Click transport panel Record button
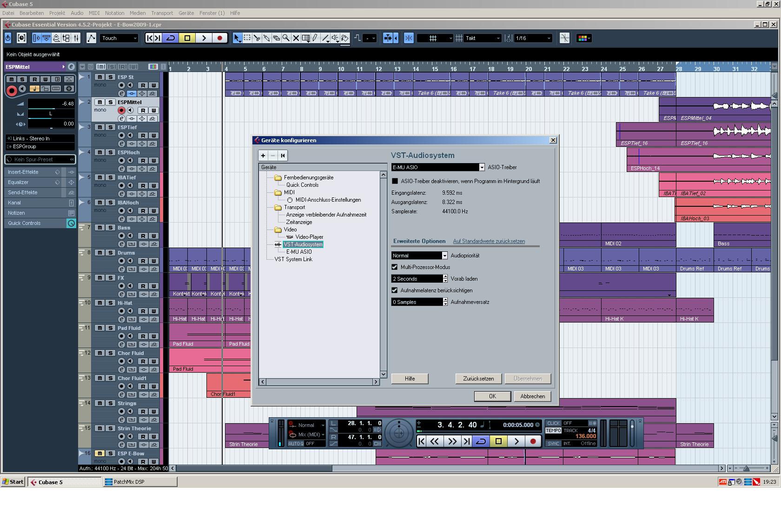 533,441
